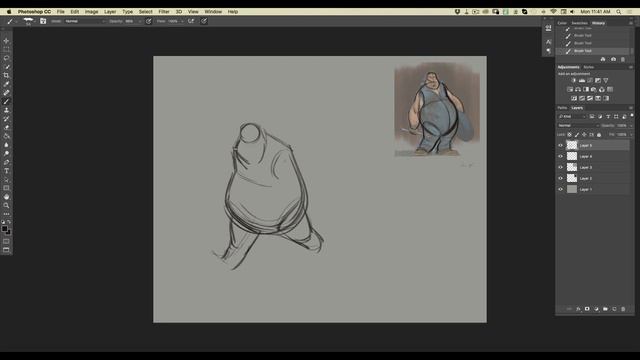Toggle pressure for opacity button
This screenshot has height=360, width=640.
(x=149, y=21)
